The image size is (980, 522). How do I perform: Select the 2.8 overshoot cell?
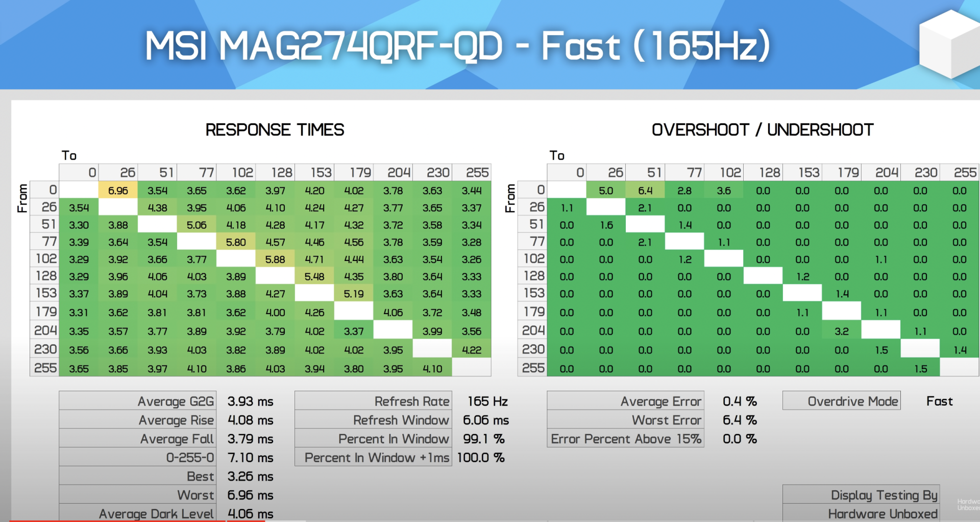click(684, 191)
